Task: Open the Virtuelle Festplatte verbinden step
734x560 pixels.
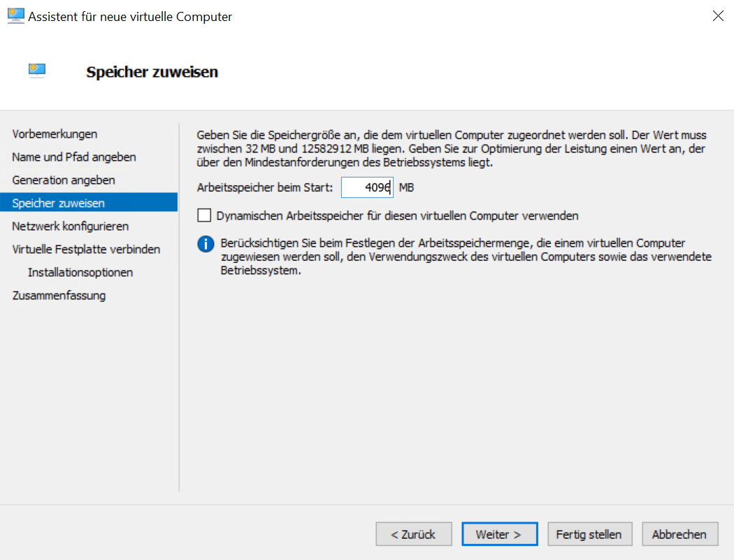Action: tap(86, 250)
